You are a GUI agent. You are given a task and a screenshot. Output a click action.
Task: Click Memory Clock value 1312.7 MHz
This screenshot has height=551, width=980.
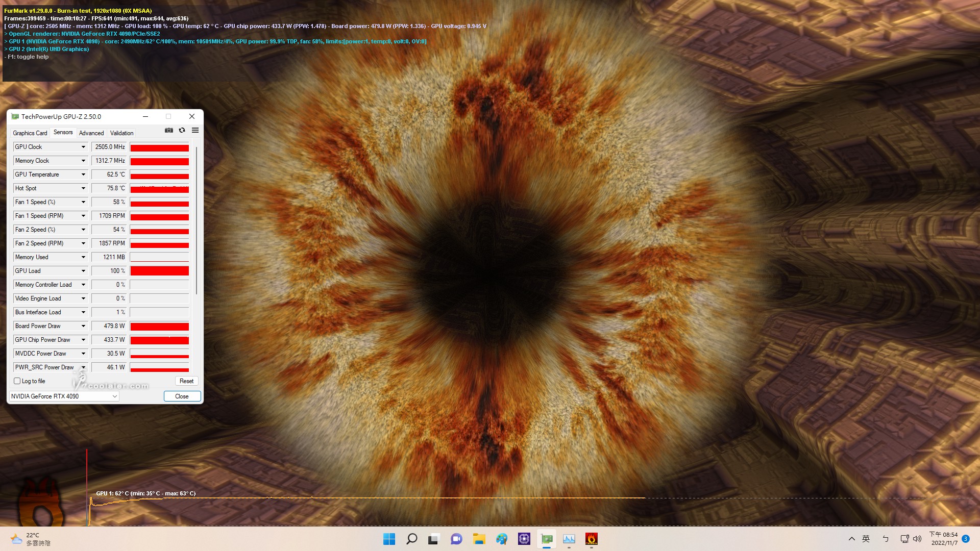point(109,161)
